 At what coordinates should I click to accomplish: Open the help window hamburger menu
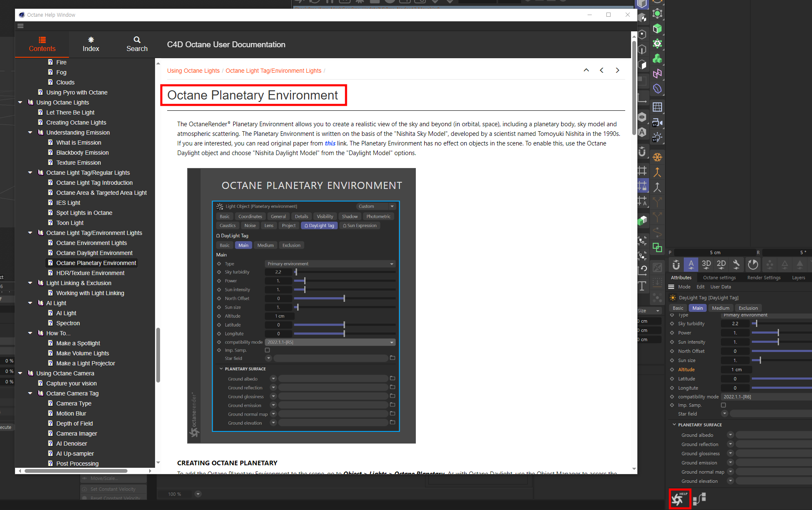(20, 26)
